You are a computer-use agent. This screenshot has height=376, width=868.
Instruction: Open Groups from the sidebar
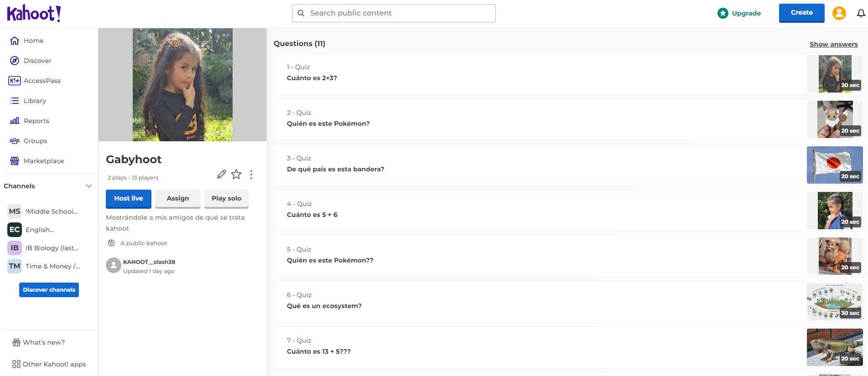(35, 141)
